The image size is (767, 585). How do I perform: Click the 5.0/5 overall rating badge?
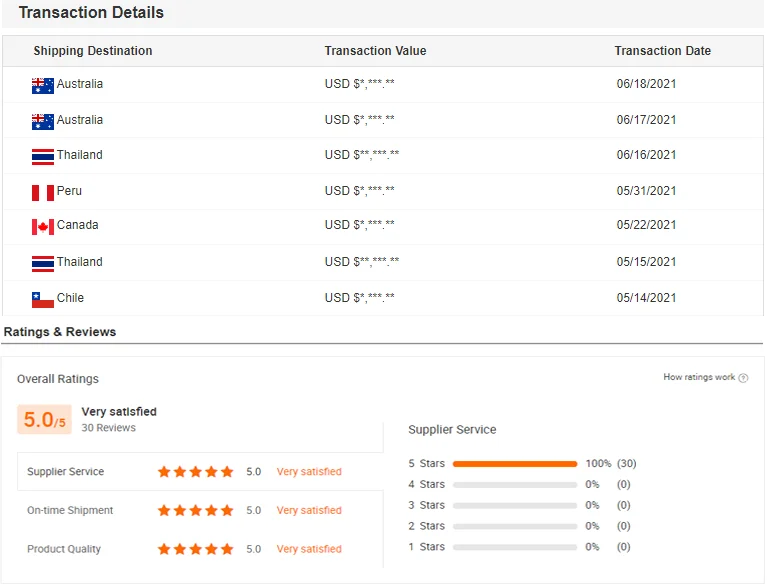pos(45,420)
